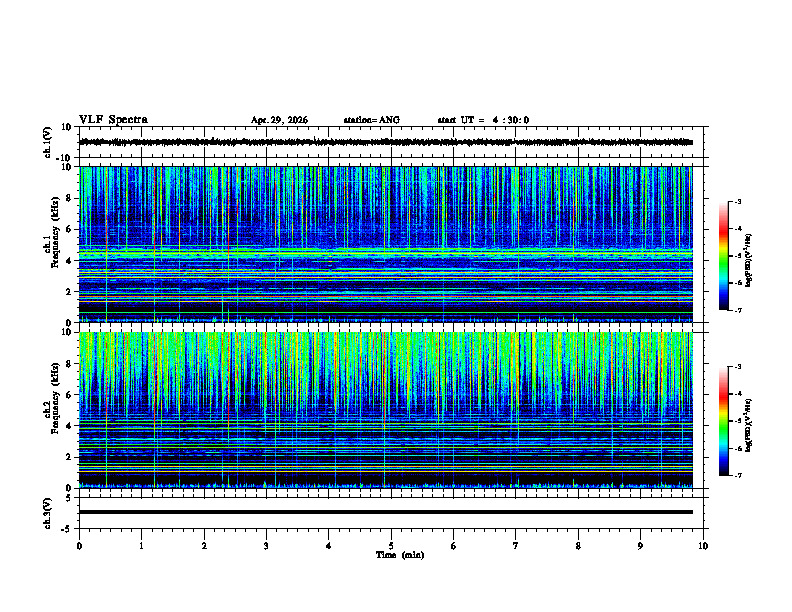This screenshot has height=612, width=792.
Task: Click the ch.1 voltage waveform trace
Action: [x=386, y=142]
